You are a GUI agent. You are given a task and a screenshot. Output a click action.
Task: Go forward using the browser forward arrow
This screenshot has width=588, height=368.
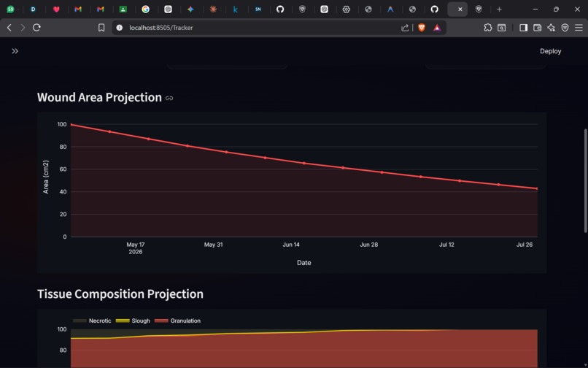(x=23, y=28)
